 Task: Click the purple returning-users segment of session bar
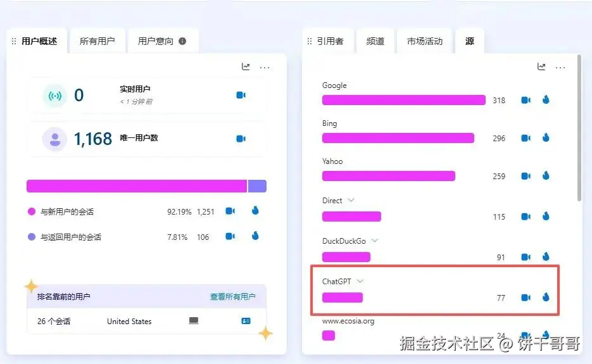257,186
